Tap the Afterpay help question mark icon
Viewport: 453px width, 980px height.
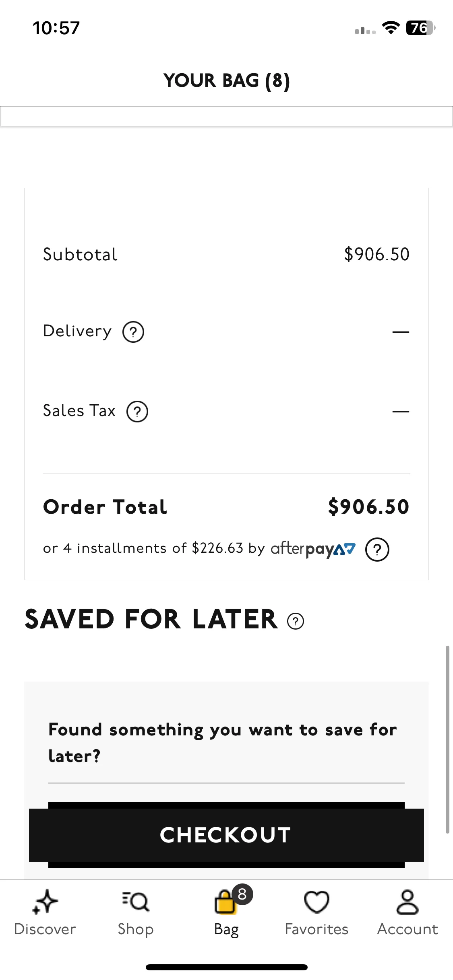pos(377,549)
